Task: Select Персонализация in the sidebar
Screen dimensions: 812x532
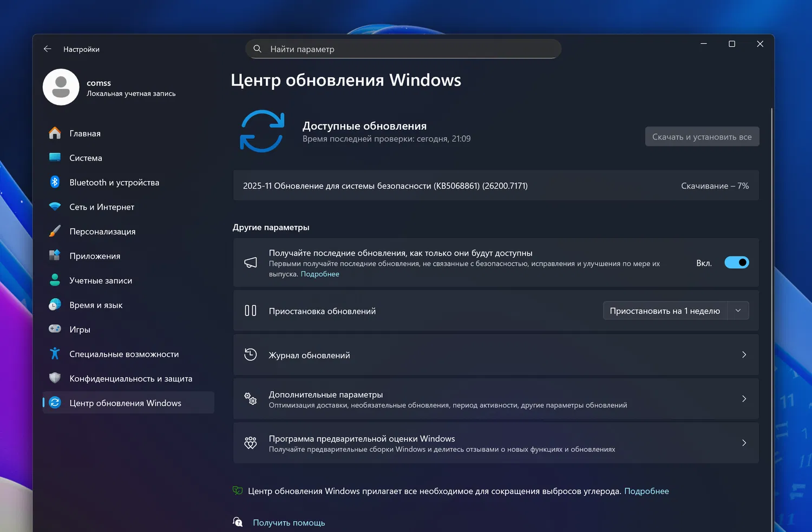Action: [x=128, y=231]
